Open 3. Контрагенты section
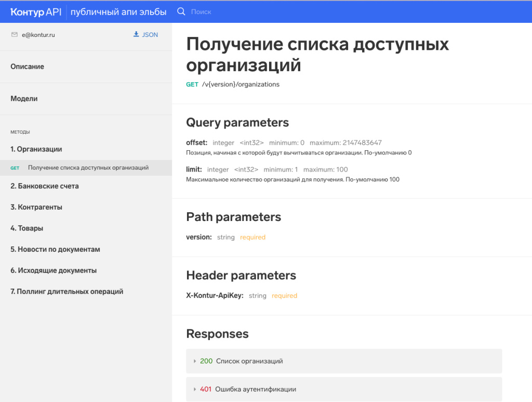 (x=36, y=208)
